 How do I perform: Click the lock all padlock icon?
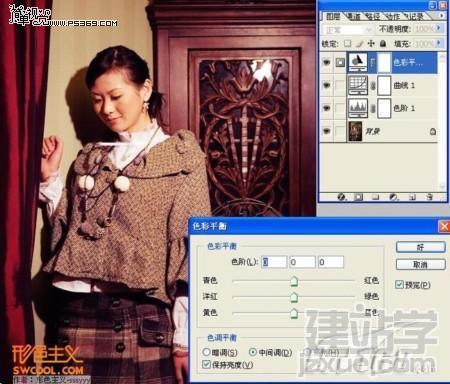[383, 43]
